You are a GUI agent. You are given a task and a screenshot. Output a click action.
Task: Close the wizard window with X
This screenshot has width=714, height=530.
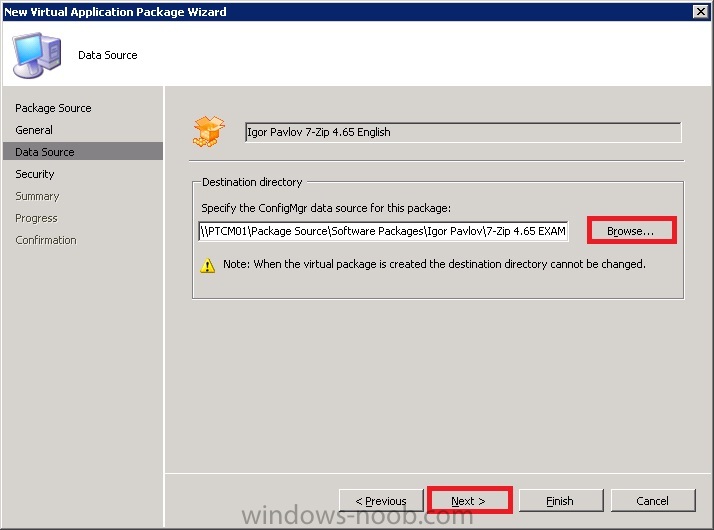[700, 11]
